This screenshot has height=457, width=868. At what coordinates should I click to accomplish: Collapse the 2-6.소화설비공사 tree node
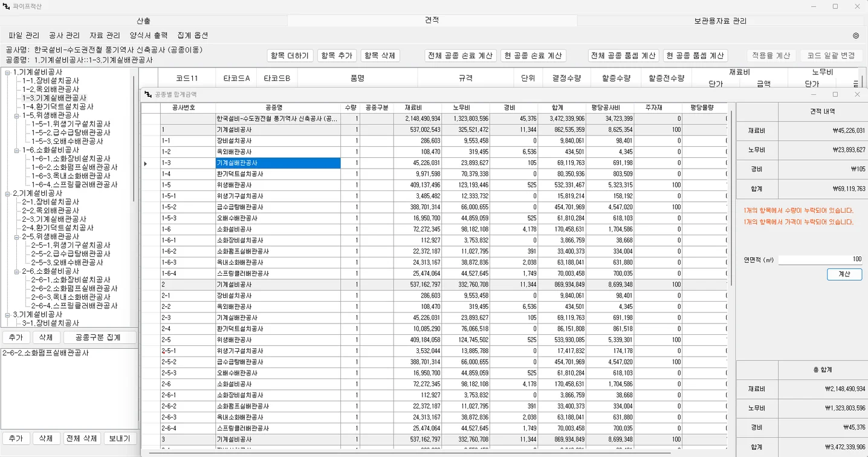(x=16, y=271)
